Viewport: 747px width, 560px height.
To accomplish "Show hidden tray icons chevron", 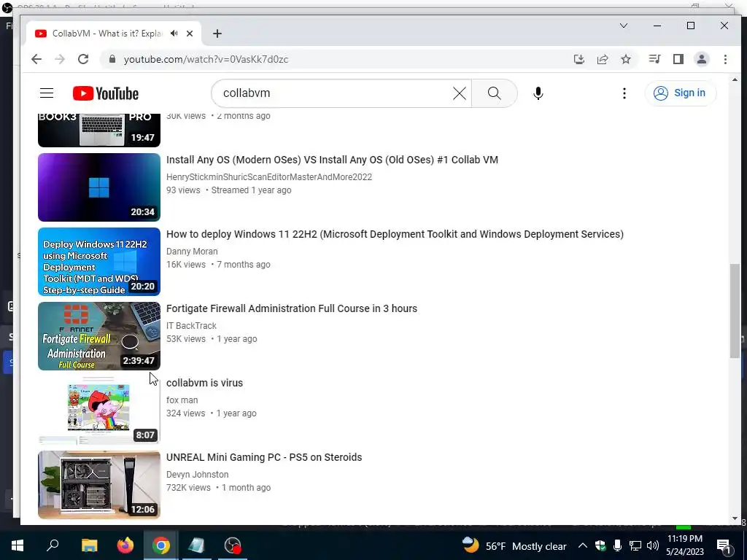I will pyautogui.click(x=582, y=545).
